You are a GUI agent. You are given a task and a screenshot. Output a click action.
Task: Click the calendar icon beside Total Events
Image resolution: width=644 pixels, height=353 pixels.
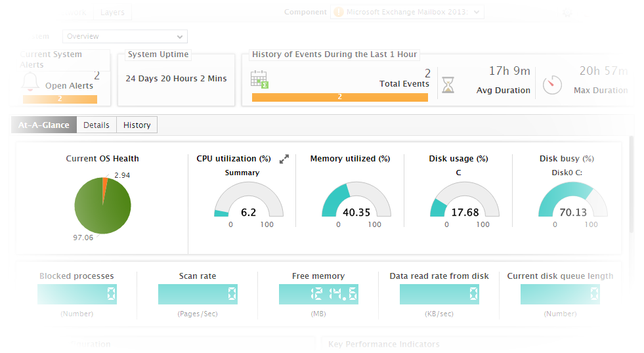tap(259, 79)
